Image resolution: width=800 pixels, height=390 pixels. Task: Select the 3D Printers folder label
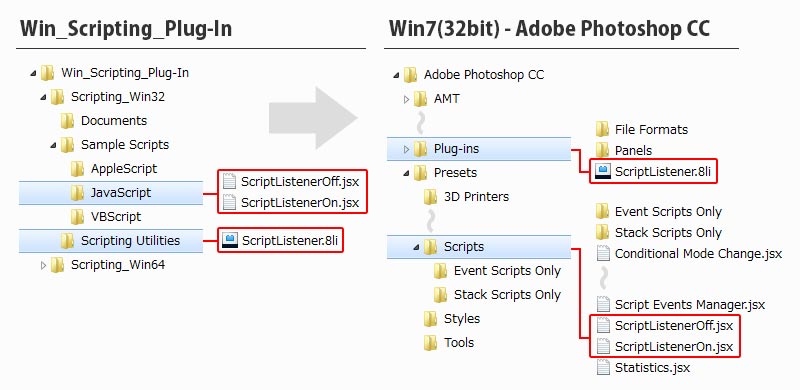(x=477, y=197)
